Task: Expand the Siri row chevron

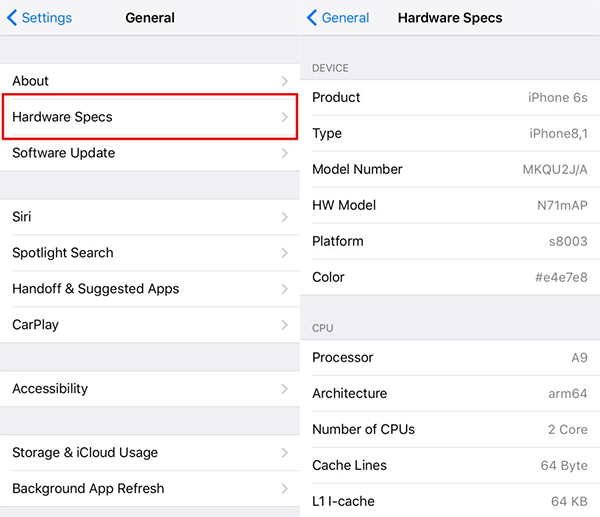Action: (284, 217)
